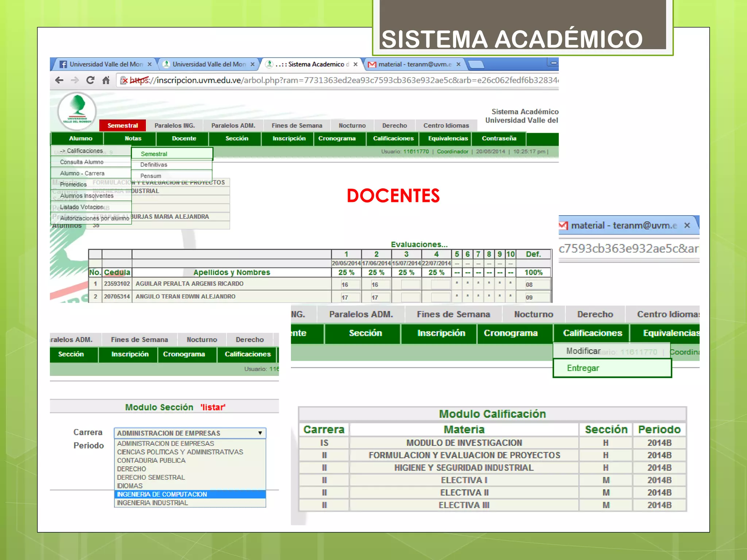Select Fines de Semana tab in top browser
747x560 pixels.
click(x=297, y=125)
